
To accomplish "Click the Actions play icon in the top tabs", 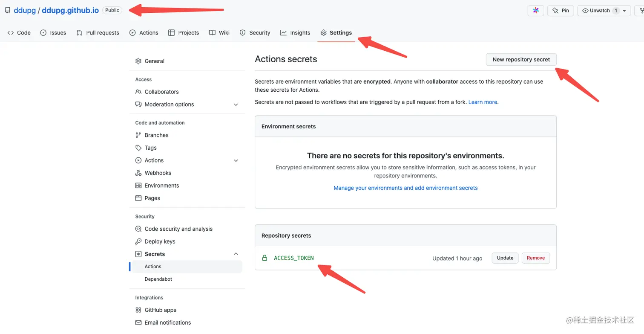I will tap(132, 33).
